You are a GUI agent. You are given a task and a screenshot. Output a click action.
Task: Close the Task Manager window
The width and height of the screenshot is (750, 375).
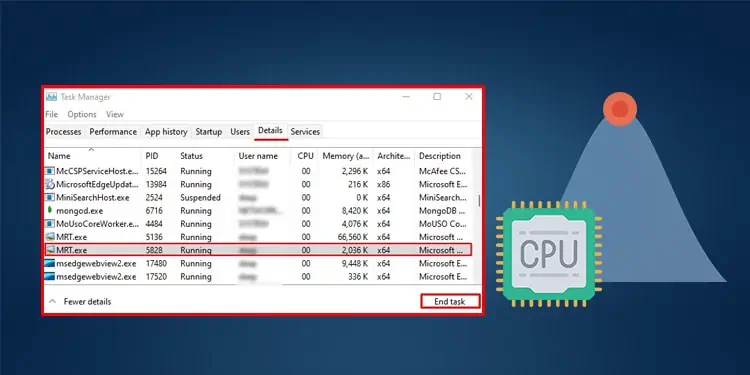469,97
